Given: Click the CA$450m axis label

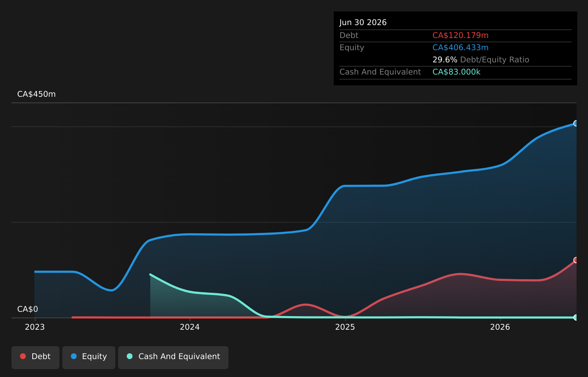Looking at the screenshot, I should point(37,94).
